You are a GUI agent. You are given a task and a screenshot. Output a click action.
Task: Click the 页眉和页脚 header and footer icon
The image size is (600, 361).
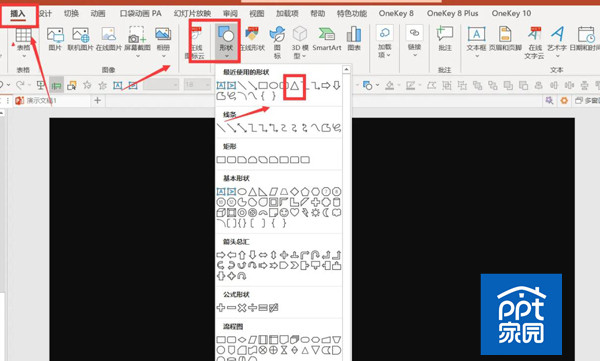coord(505,35)
